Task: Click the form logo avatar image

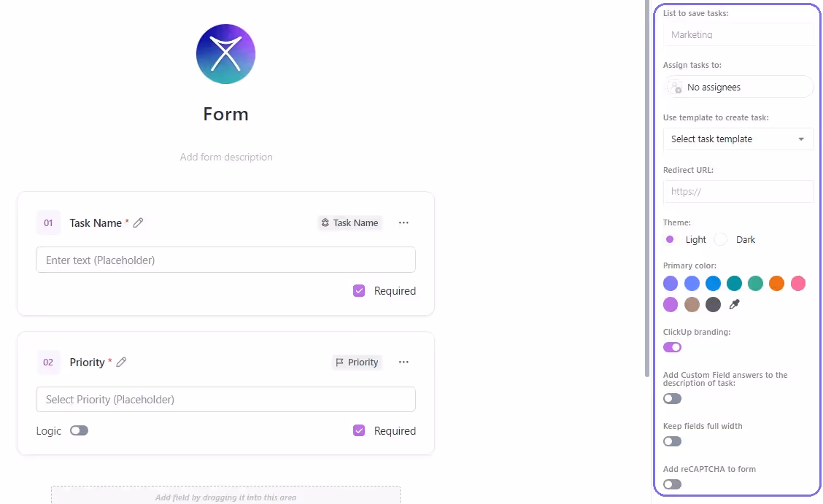Action: pyautogui.click(x=225, y=54)
